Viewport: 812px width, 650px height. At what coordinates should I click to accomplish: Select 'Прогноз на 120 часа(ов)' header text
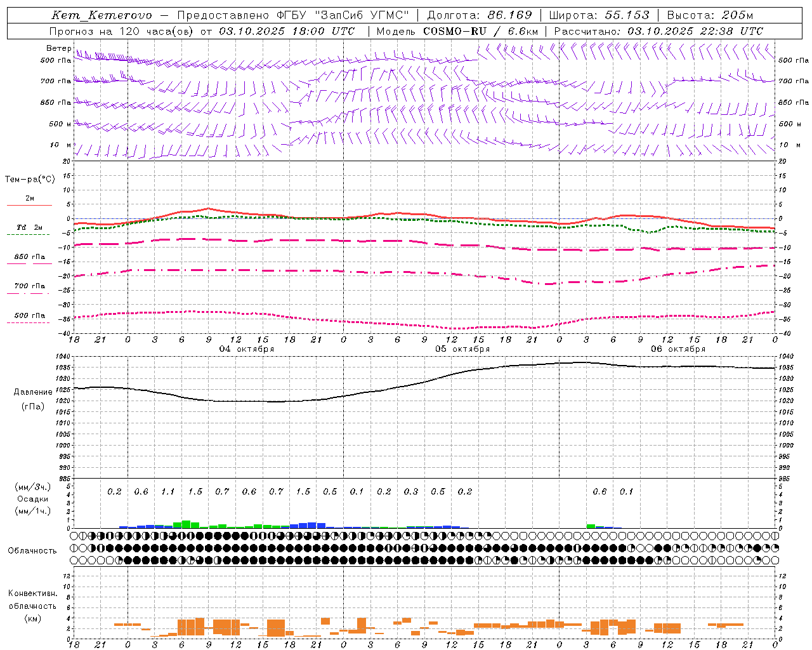[x=122, y=31]
